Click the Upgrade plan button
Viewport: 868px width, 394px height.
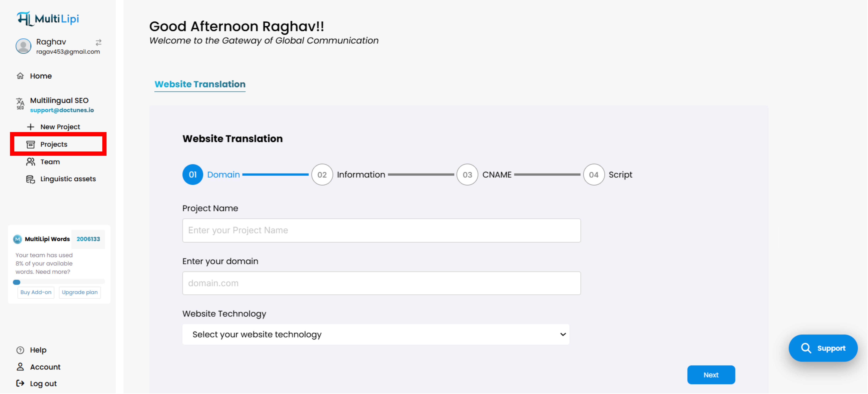80,292
